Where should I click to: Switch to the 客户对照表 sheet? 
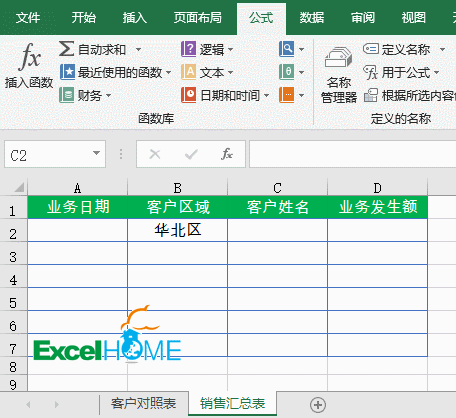144,404
